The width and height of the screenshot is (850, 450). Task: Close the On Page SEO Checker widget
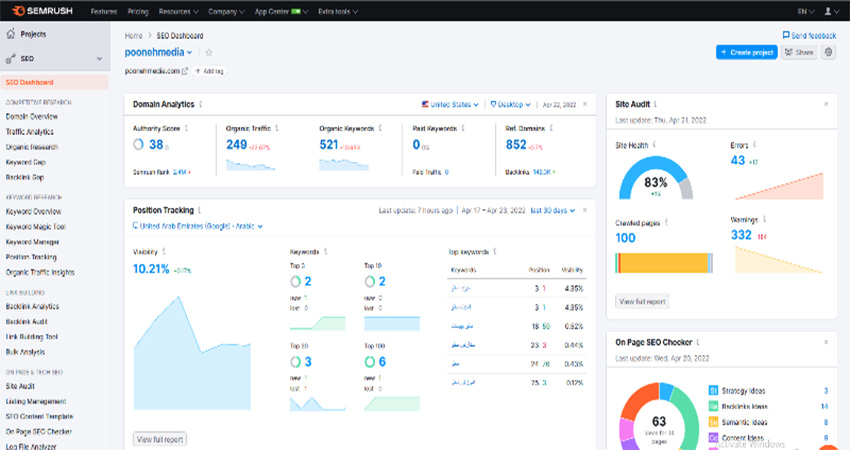(826, 342)
